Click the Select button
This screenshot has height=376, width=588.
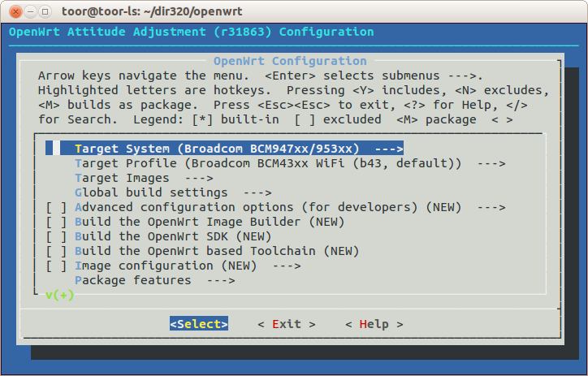coord(199,324)
